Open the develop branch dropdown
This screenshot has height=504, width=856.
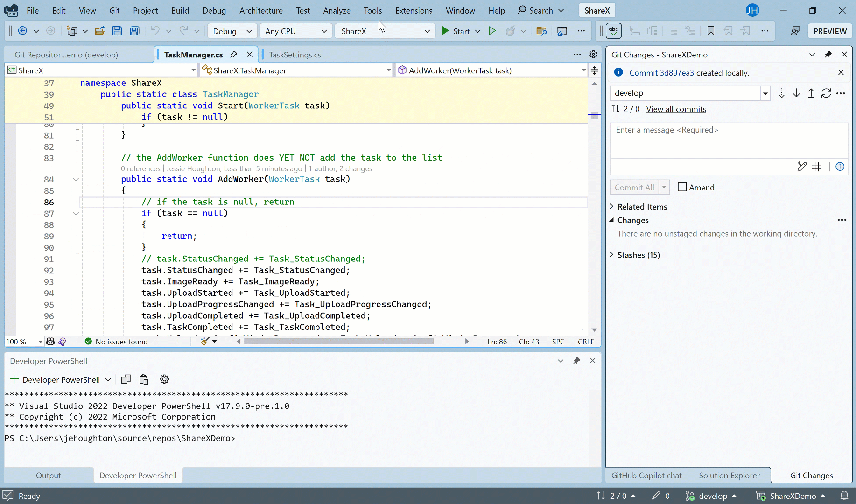(765, 93)
